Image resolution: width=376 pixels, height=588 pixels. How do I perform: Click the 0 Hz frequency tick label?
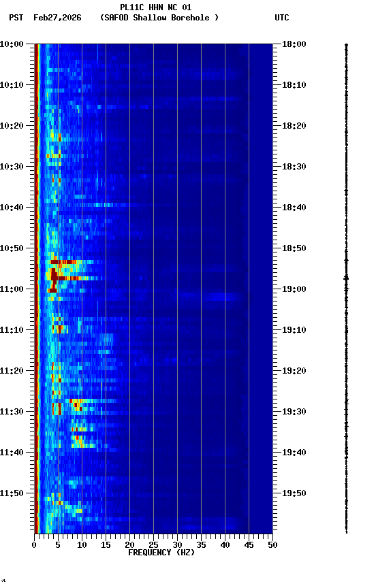[34, 545]
